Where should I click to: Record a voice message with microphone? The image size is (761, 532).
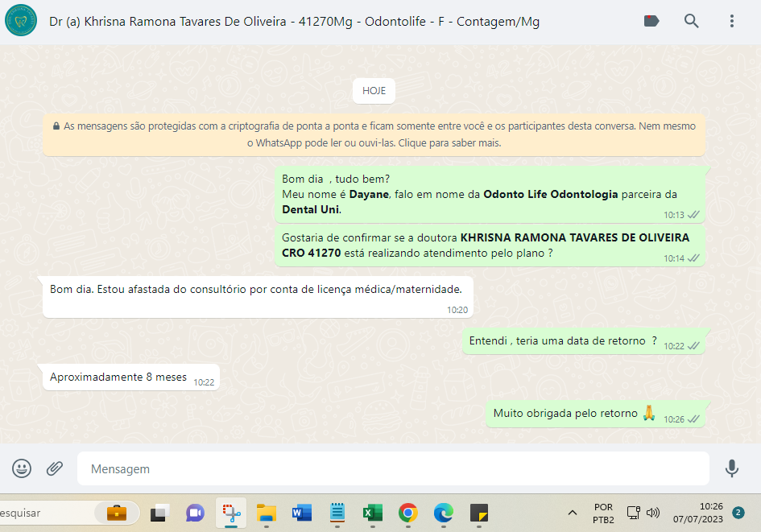[x=731, y=468]
